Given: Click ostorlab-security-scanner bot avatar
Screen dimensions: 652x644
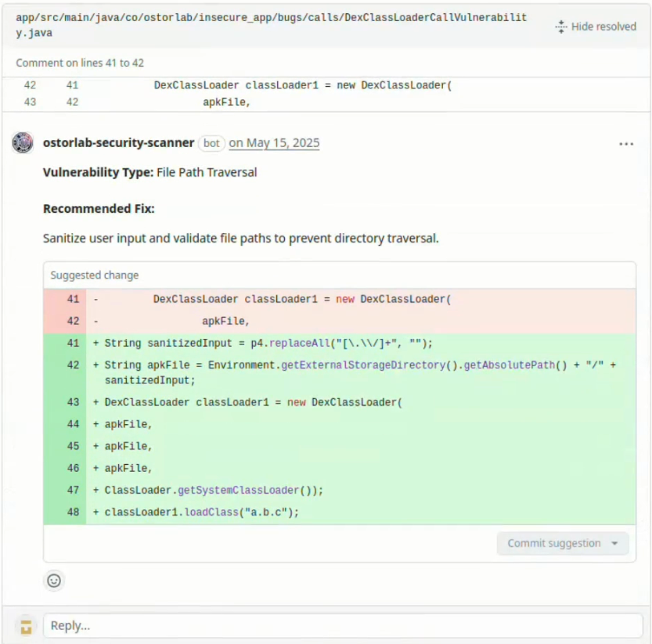Looking at the screenshot, I should coord(23,142).
